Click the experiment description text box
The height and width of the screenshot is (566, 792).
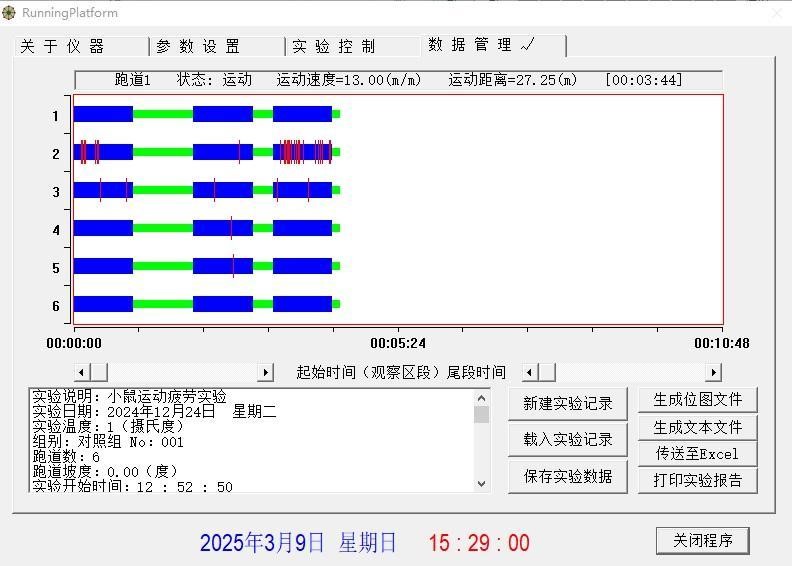click(x=250, y=440)
